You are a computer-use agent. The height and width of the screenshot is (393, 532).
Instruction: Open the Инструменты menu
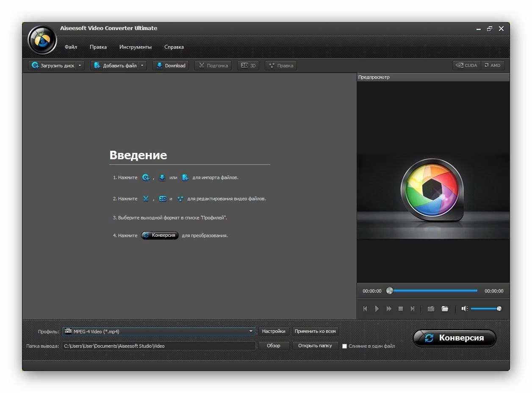[x=136, y=47]
